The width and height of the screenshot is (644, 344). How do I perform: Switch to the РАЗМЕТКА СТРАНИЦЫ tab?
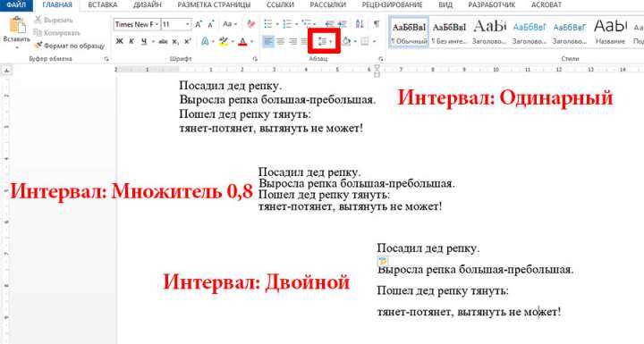[x=214, y=5]
